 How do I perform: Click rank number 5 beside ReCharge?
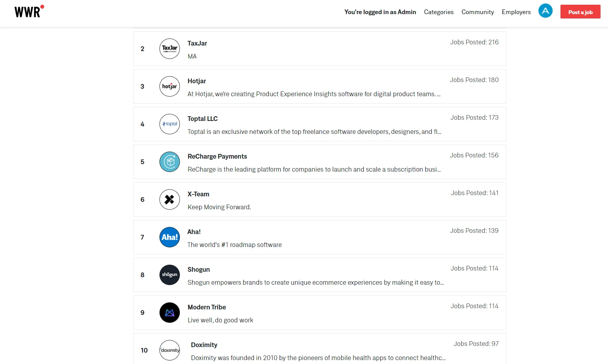[x=143, y=162]
